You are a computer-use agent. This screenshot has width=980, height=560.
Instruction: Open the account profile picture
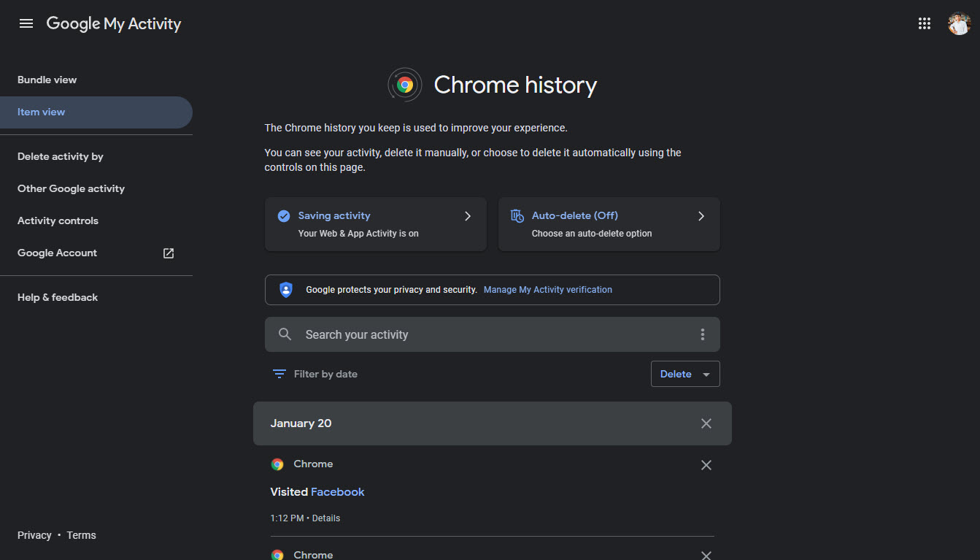[959, 23]
